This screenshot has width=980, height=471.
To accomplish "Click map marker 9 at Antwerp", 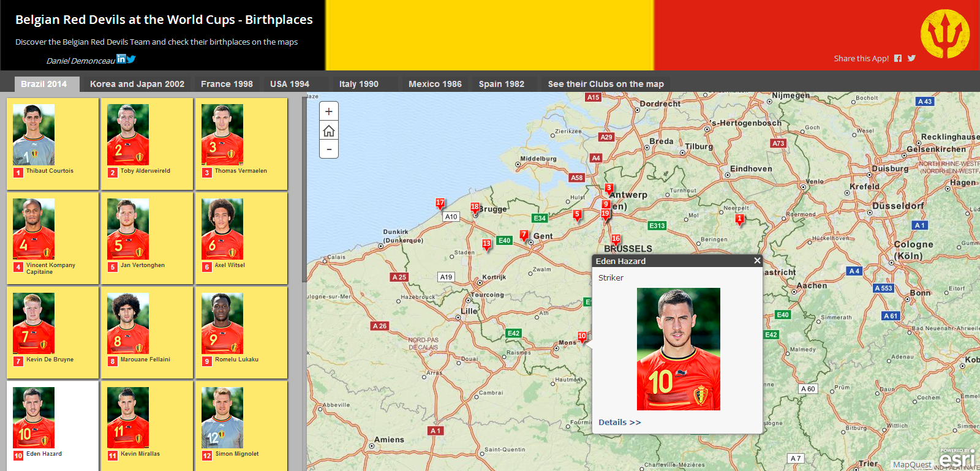I will tap(606, 205).
